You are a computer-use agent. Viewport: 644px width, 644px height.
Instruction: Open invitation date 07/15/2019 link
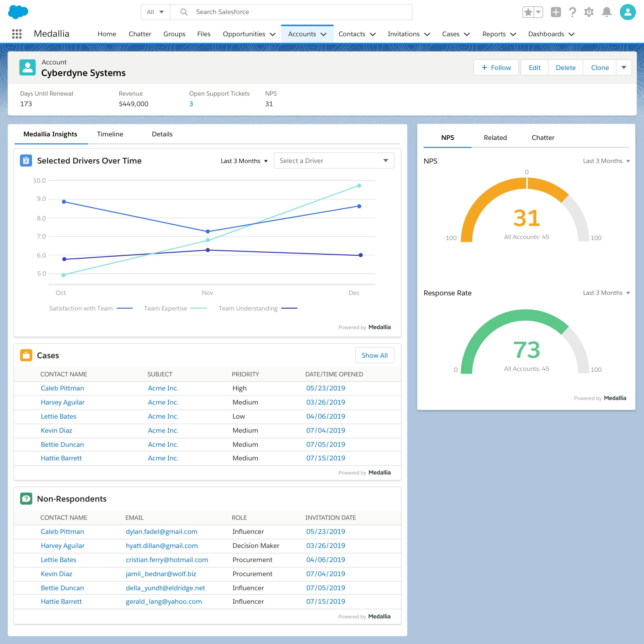tap(325, 601)
